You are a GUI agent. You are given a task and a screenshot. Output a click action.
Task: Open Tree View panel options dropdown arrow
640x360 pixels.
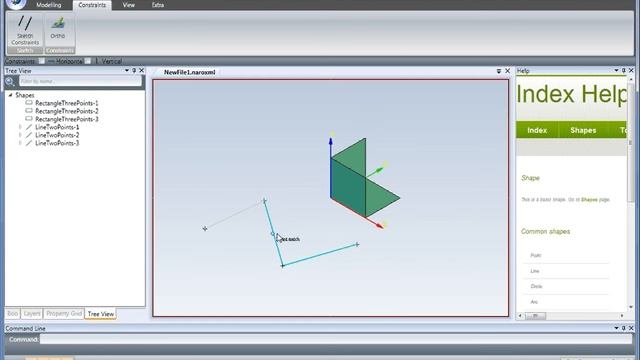pos(127,71)
